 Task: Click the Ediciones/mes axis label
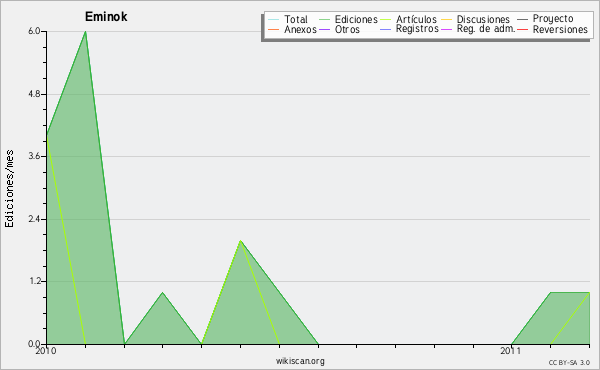tap(9, 189)
